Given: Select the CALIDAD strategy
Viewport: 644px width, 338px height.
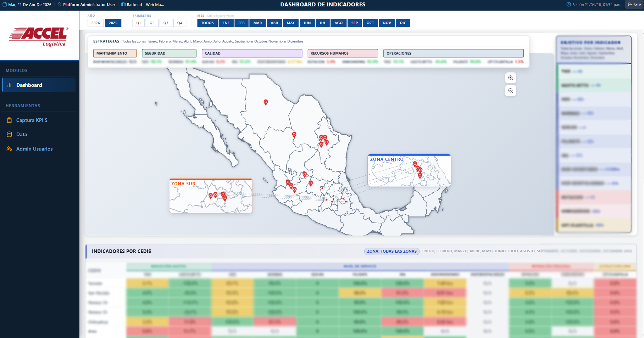Looking at the screenshot, I should pos(252,53).
